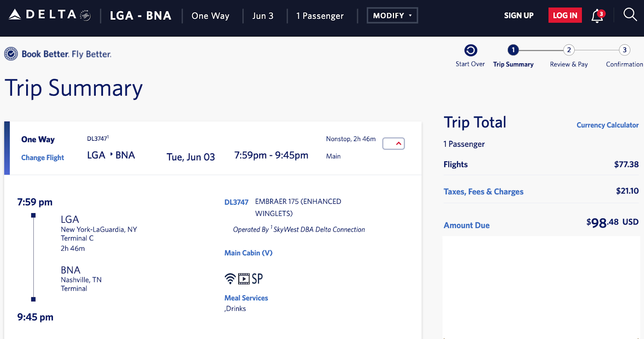Expand Taxes, Fees & Charges breakdown

coord(483,191)
